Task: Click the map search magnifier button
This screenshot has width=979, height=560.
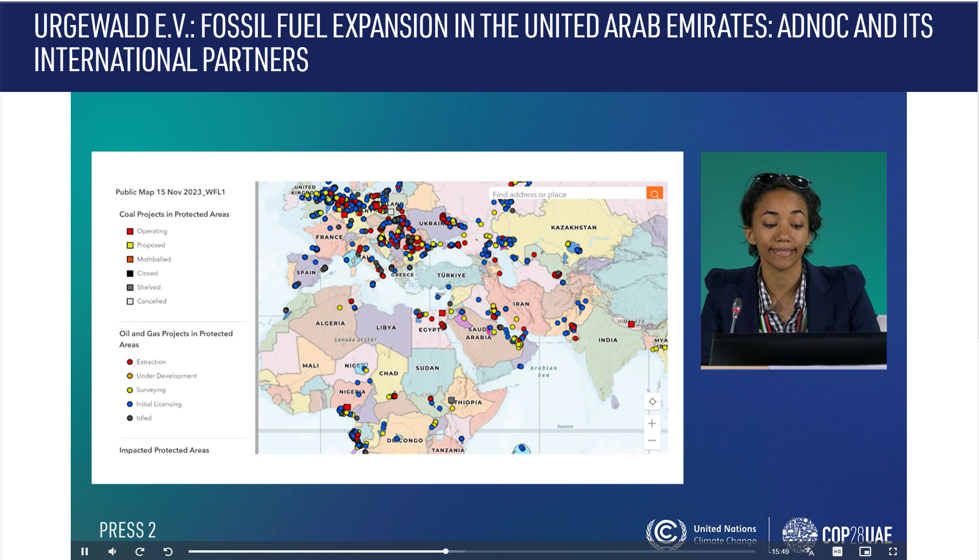Action: point(654,194)
